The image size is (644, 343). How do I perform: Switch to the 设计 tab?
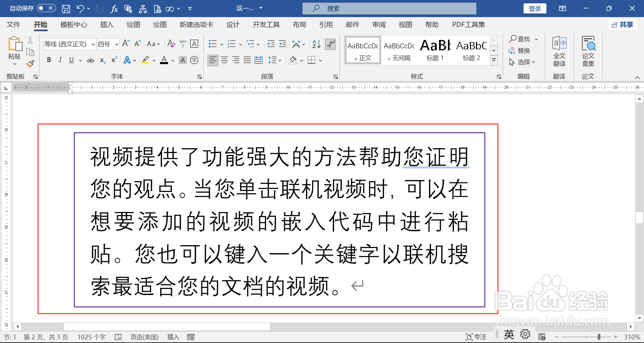pos(233,24)
